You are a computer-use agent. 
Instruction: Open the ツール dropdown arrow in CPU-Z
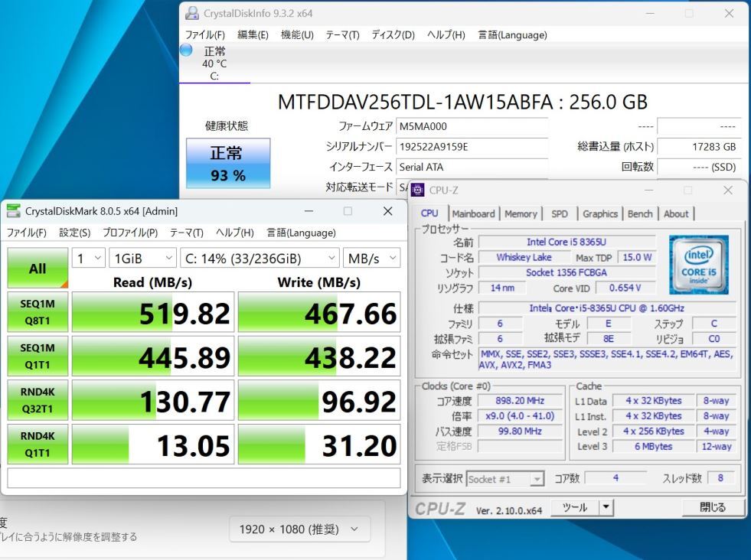point(606,507)
